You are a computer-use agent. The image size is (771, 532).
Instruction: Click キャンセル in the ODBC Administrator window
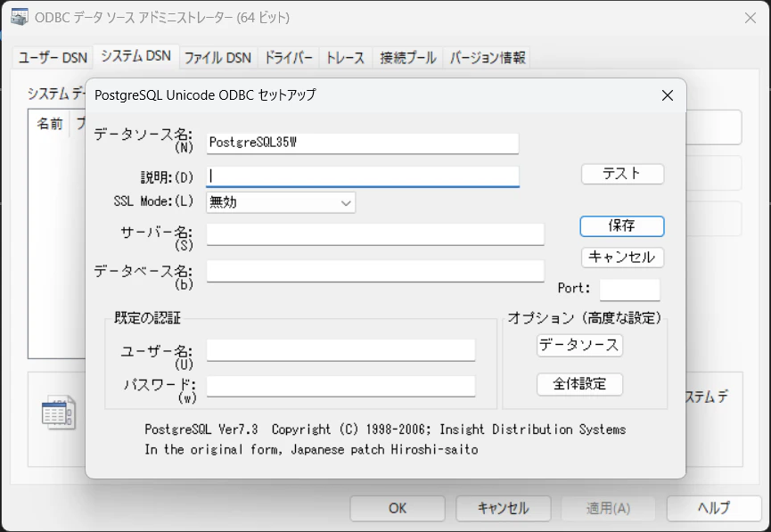click(503, 508)
